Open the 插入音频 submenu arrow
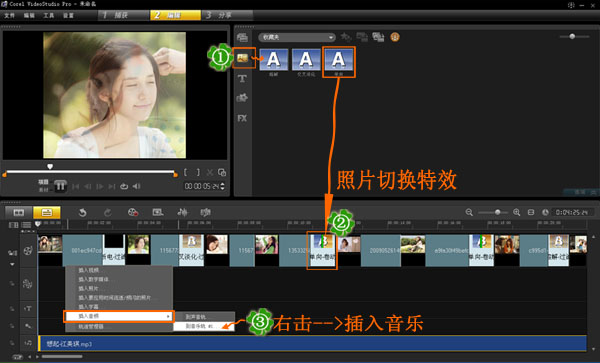 [x=168, y=316]
